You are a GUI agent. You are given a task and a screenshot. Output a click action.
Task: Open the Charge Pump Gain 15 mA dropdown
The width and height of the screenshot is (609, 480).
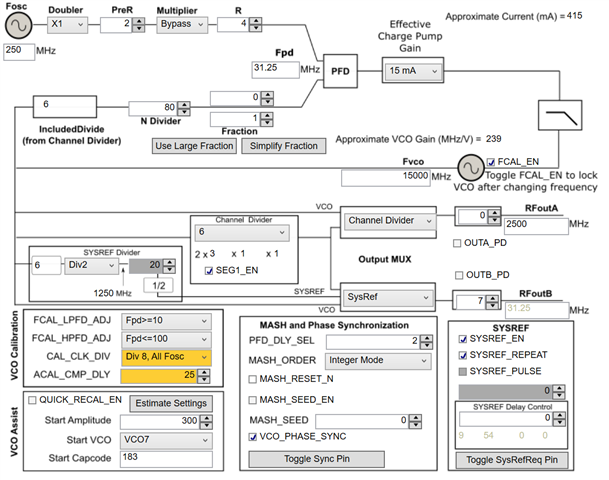(x=413, y=71)
